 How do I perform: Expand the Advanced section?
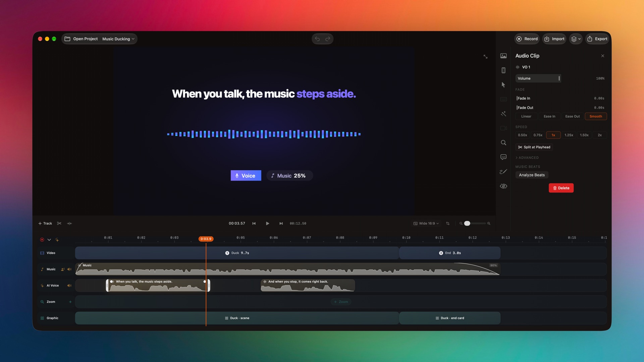coord(527,158)
